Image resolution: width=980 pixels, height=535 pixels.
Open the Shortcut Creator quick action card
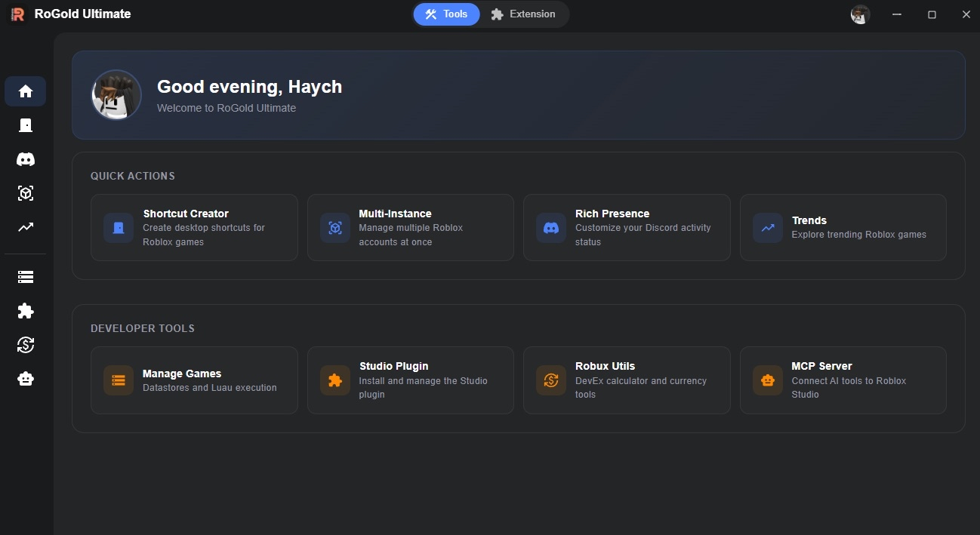tap(194, 228)
